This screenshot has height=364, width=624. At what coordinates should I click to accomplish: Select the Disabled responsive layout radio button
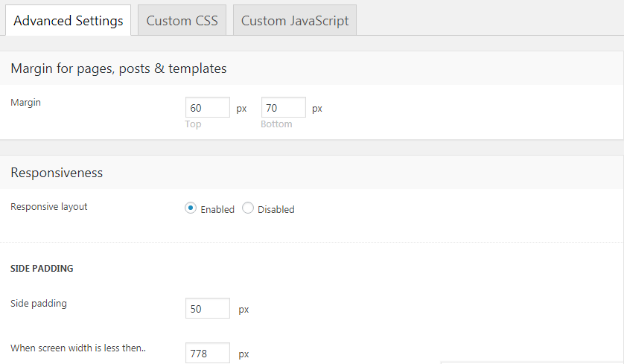248,208
